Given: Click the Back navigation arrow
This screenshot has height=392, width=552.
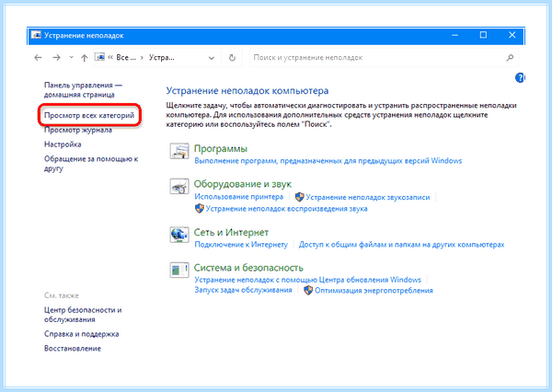Looking at the screenshot, I should [x=38, y=57].
